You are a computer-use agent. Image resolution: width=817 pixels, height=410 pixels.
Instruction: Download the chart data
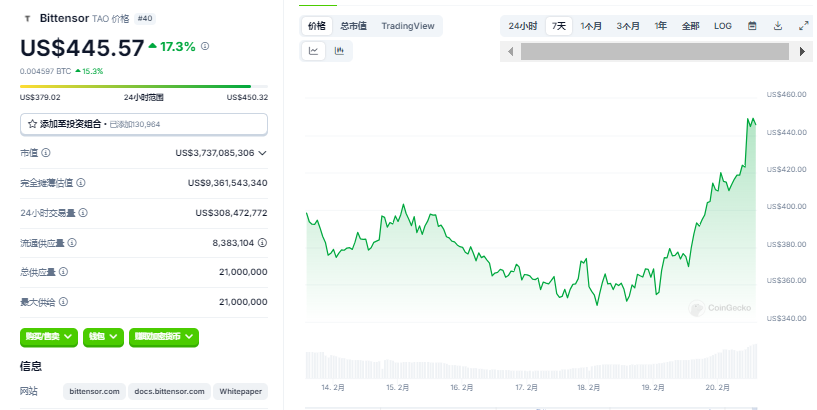(x=778, y=26)
